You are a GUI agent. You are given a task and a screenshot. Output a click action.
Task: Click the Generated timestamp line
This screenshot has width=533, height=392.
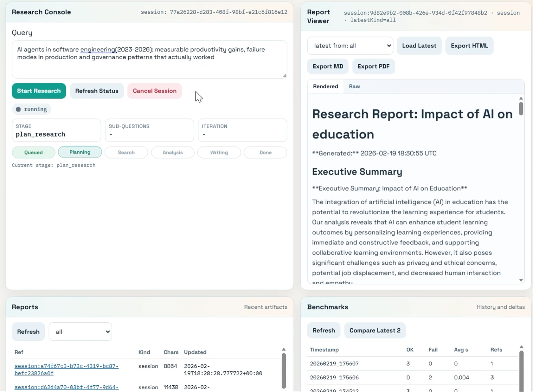374,153
